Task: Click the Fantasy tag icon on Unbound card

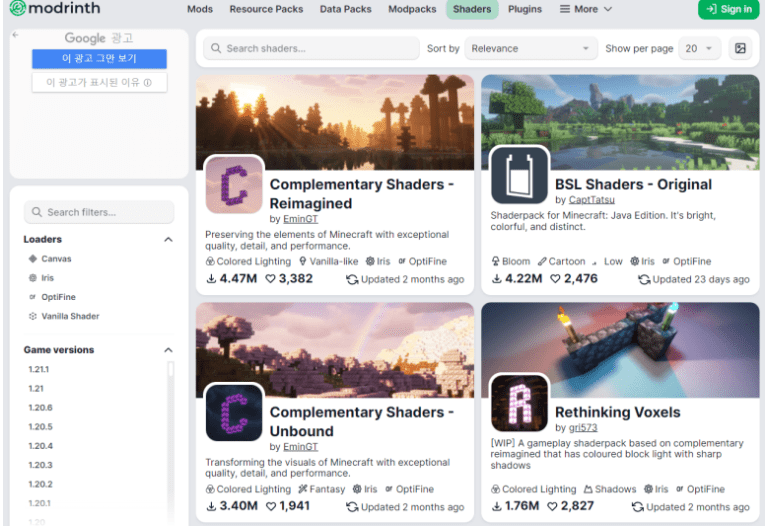Action: [303, 489]
